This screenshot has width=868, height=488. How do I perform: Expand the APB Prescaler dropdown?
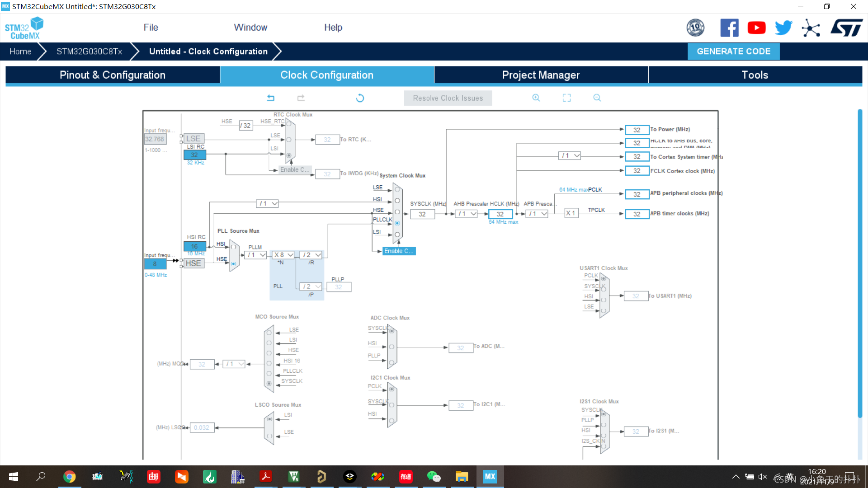click(x=538, y=214)
